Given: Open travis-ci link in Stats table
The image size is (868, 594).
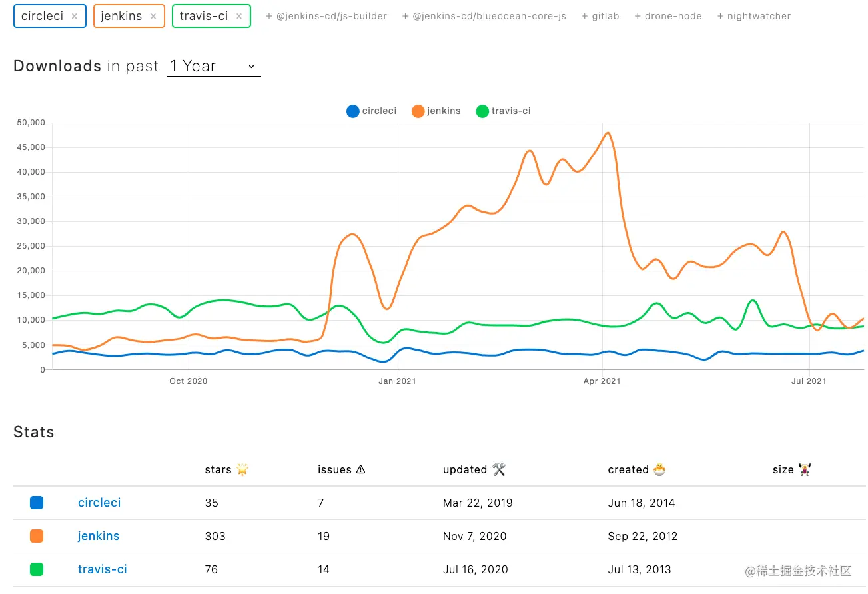Looking at the screenshot, I should pos(103,569).
